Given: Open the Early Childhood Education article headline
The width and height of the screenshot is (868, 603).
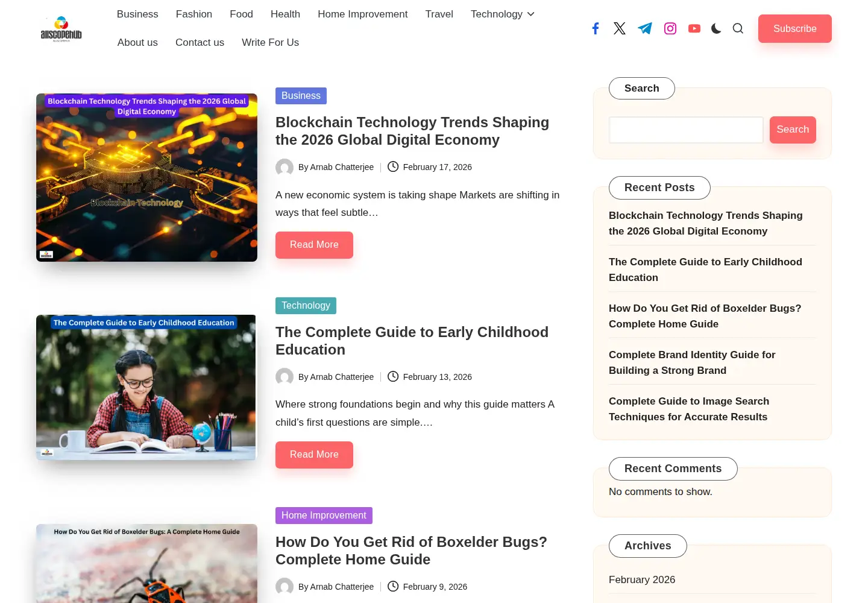Looking at the screenshot, I should tap(412, 341).
